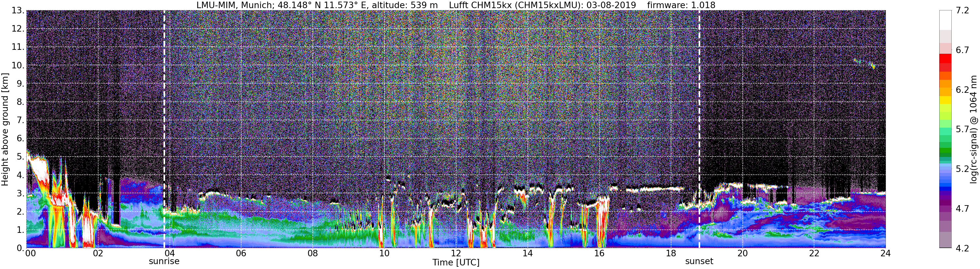
Task: Click the yellow band in the colorbar
Action: (945, 100)
